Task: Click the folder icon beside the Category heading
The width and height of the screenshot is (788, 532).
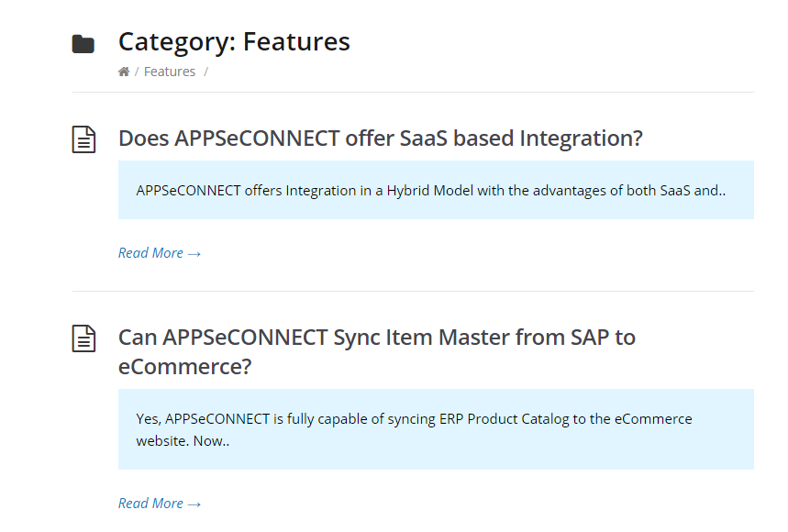Action: coord(83,44)
